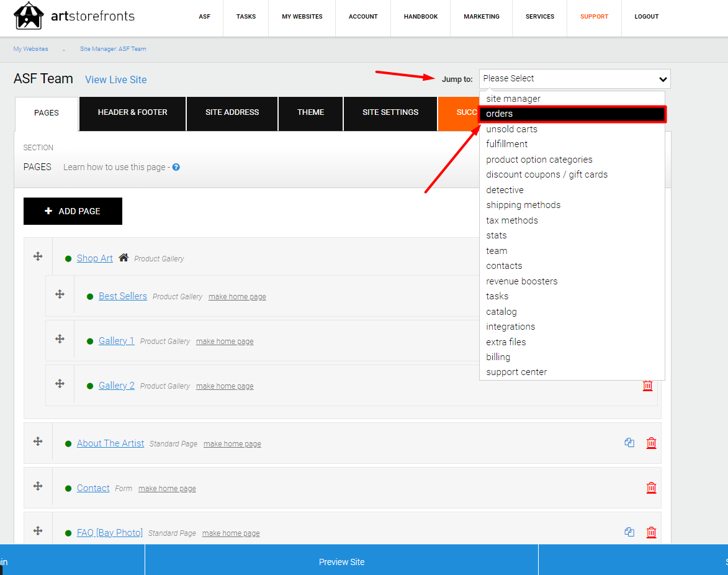Open MY WEBSITES in top navigation

302,17
